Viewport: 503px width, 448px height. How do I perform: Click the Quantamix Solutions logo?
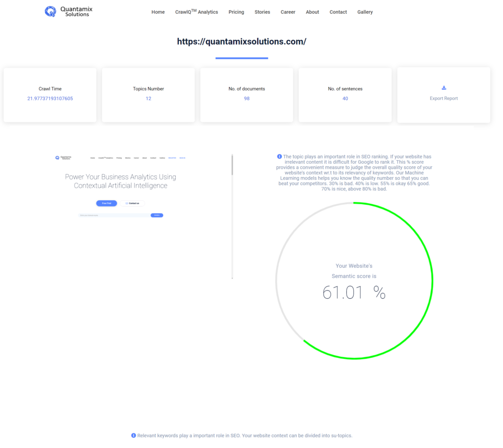68,12
